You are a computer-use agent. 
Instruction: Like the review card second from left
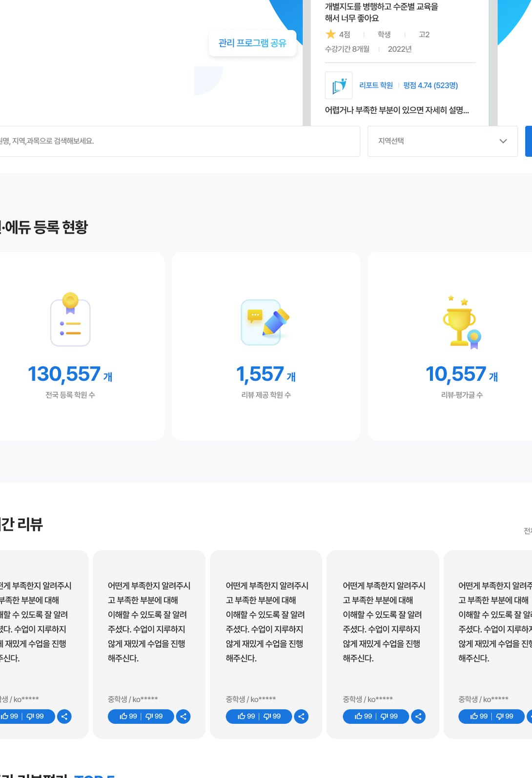coord(128,716)
